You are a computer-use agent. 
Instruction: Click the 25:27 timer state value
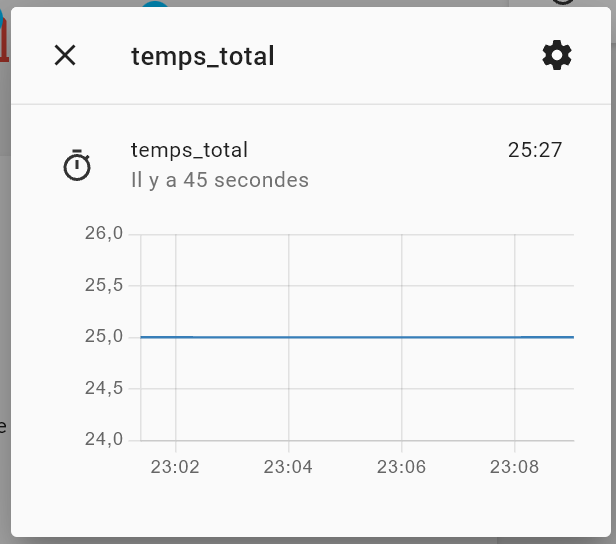[535, 150]
